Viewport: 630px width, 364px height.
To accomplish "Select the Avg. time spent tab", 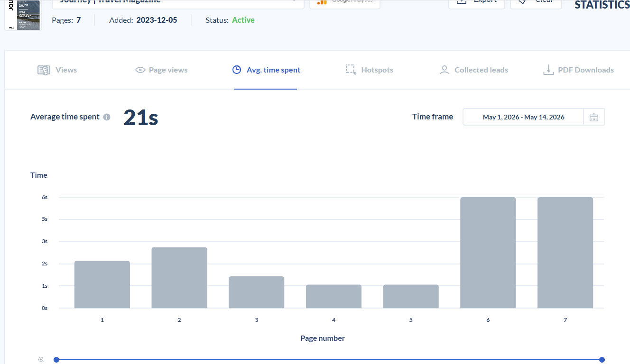I will click(x=266, y=70).
